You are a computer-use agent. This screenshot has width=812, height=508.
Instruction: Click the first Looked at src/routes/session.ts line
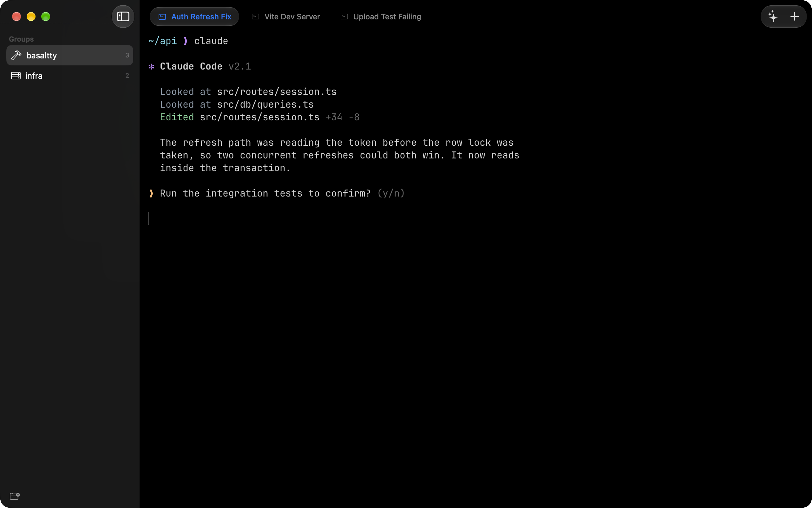coord(248,92)
